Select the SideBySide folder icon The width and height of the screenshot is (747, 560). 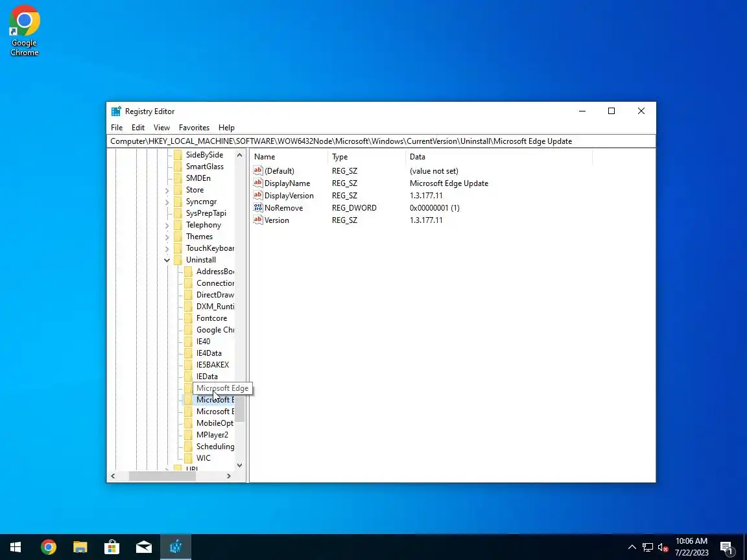pyautogui.click(x=178, y=155)
